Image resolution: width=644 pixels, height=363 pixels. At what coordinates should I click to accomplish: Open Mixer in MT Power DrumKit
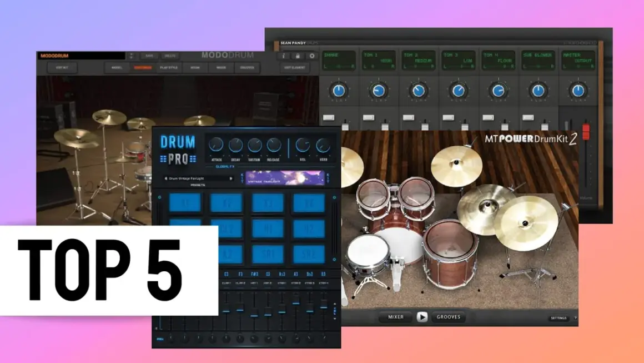tap(395, 317)
